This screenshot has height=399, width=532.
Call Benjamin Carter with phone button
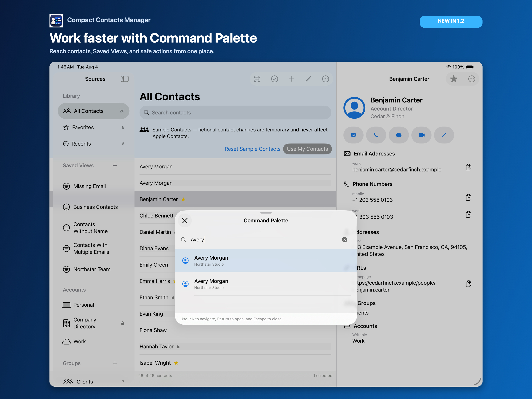coord(376,135)
